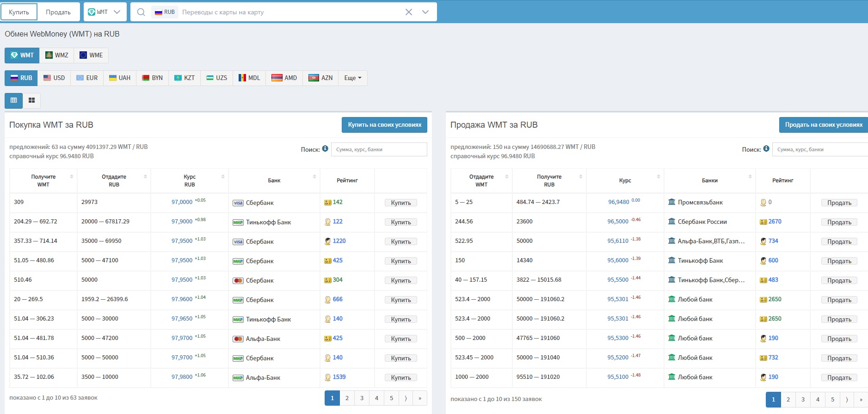Click Купить for the 97,9000 Тинькофф row
868x414 pixels.
[401, 222]
